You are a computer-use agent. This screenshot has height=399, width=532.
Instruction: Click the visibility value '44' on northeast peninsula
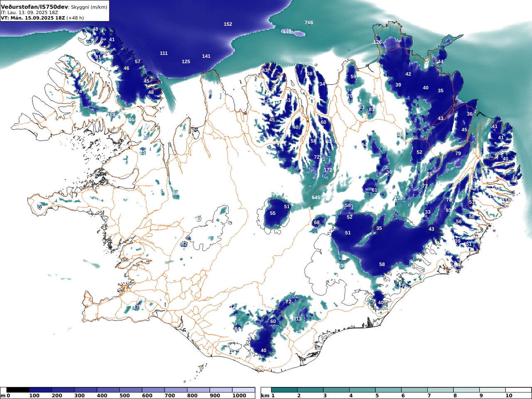[x=441, y=62]
